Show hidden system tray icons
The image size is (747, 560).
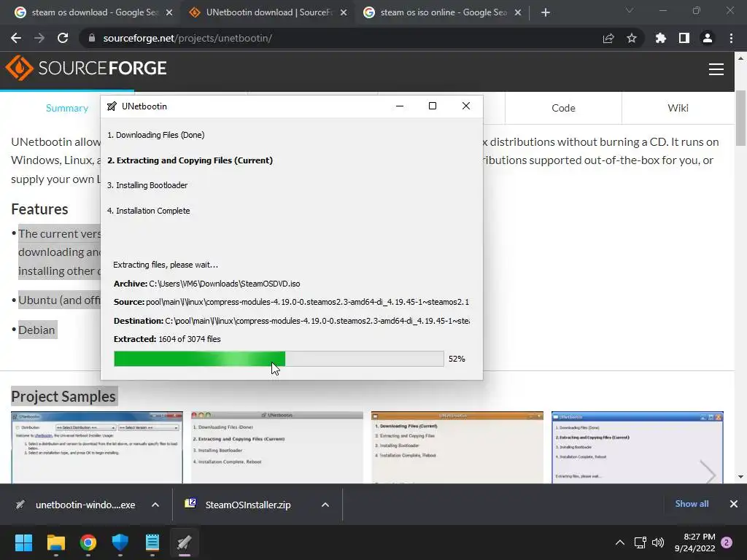coord(620,542)
